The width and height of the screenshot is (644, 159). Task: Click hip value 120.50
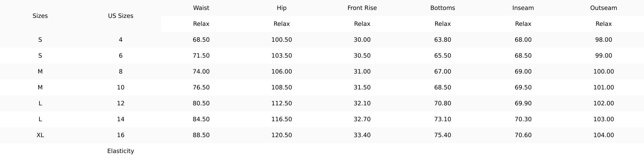point(281,135)
